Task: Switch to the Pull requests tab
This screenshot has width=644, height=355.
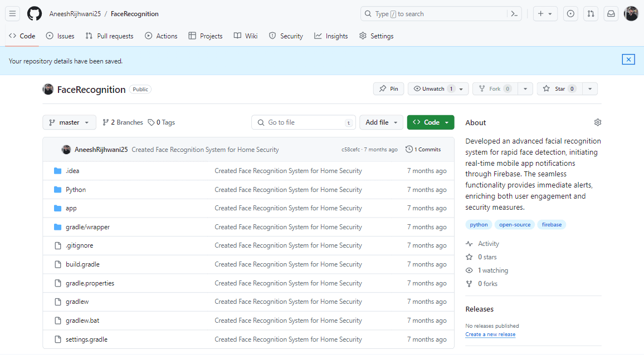Action: coord(109,36)
